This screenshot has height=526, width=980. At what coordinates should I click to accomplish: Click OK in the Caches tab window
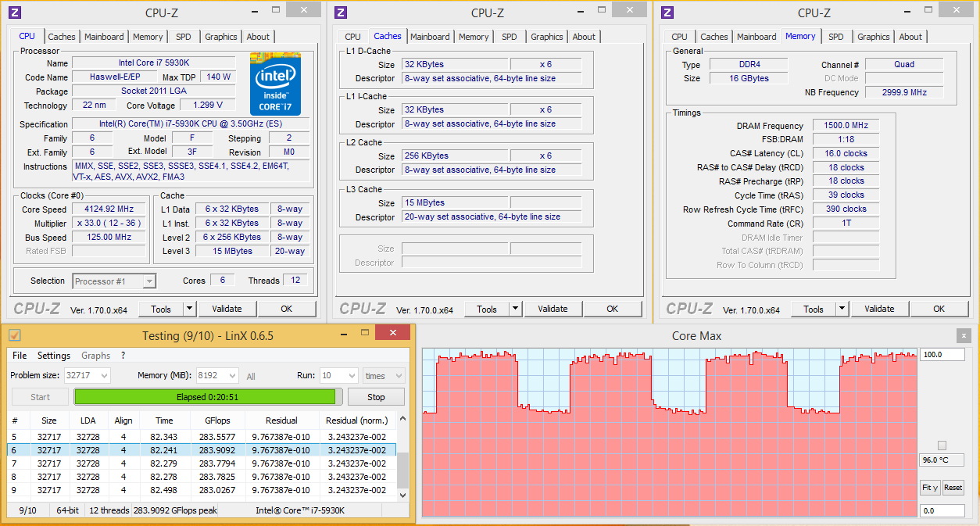coord(613,309)
